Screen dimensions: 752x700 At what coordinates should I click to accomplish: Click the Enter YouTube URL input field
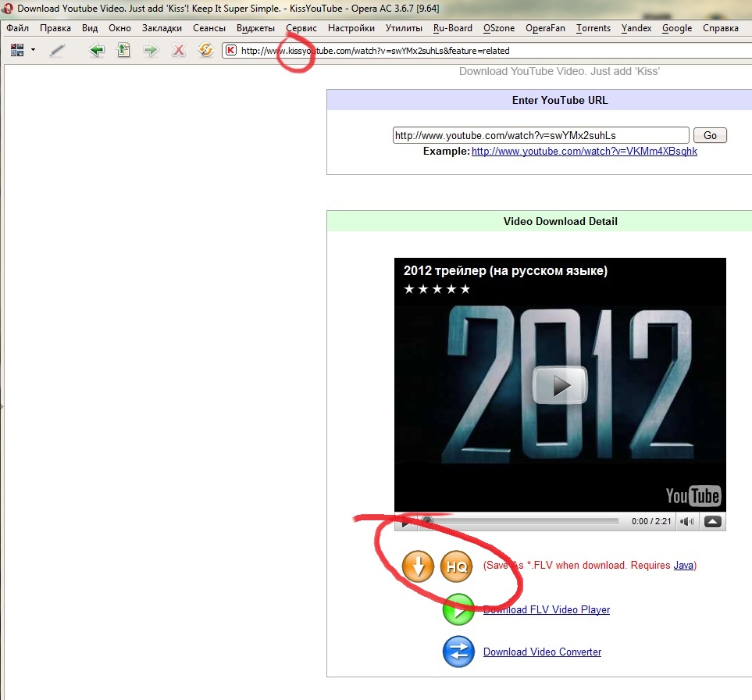[x=540, y=135]
